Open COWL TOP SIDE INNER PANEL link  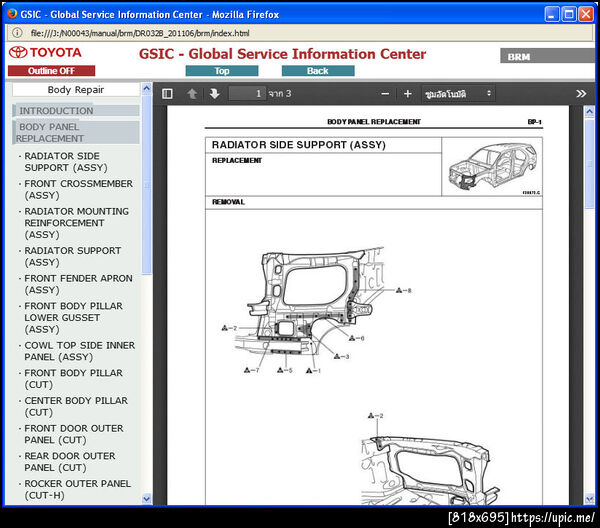79,351
